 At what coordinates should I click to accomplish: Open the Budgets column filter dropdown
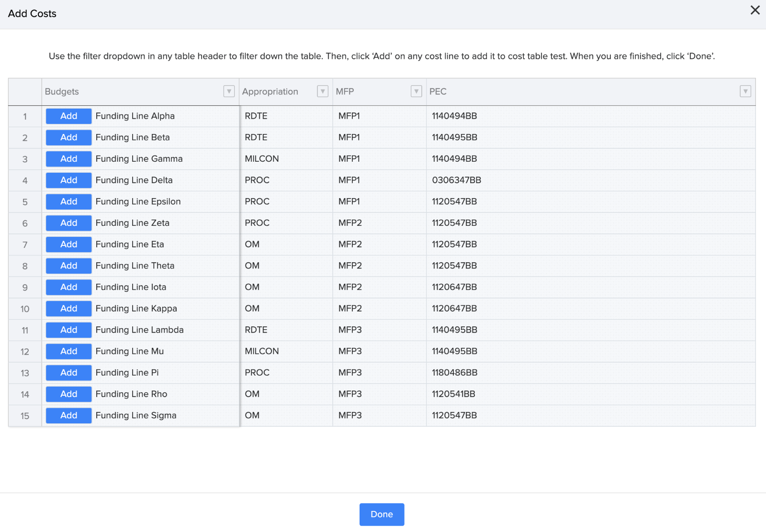[229, 91]
